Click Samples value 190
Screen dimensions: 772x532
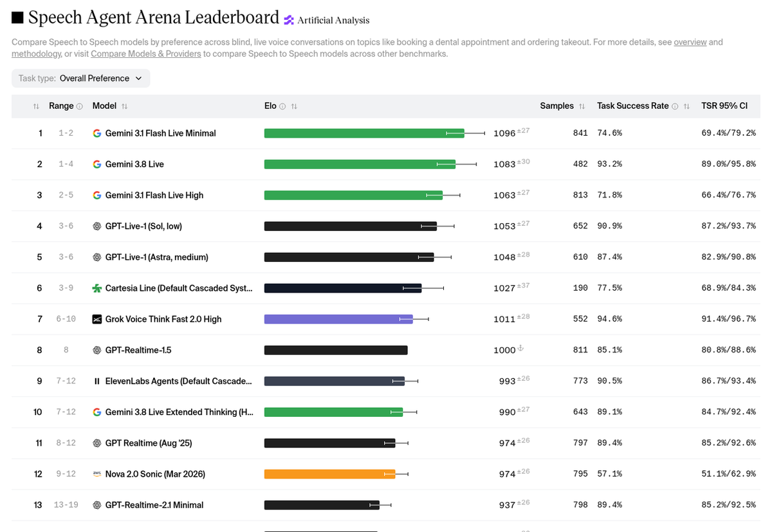coord(580,288)
